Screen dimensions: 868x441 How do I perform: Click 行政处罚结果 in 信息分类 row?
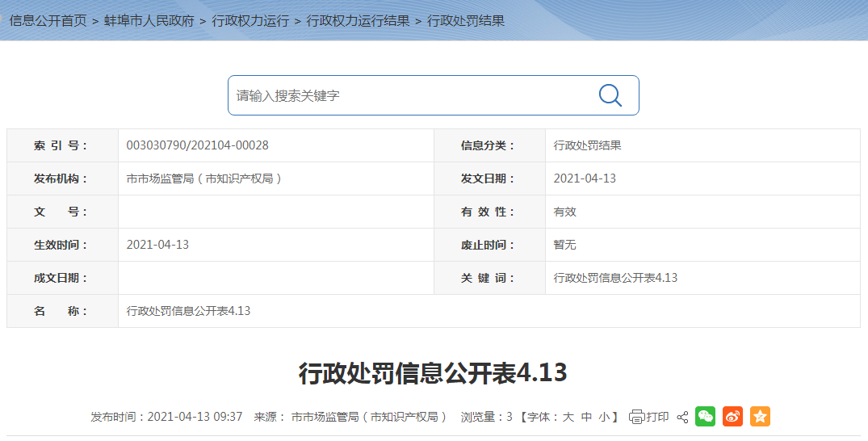(x=587, y=145)
